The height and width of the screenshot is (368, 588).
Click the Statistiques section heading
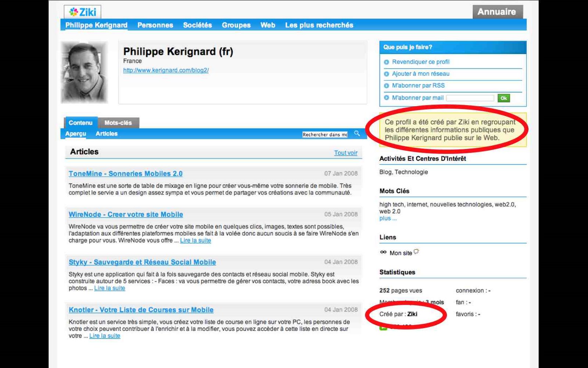[x=397, y=272]
